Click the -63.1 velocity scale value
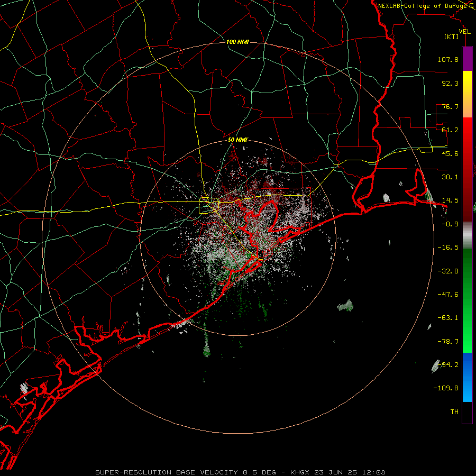This screenshot has height=476, width=476. (x=448, y=318)
